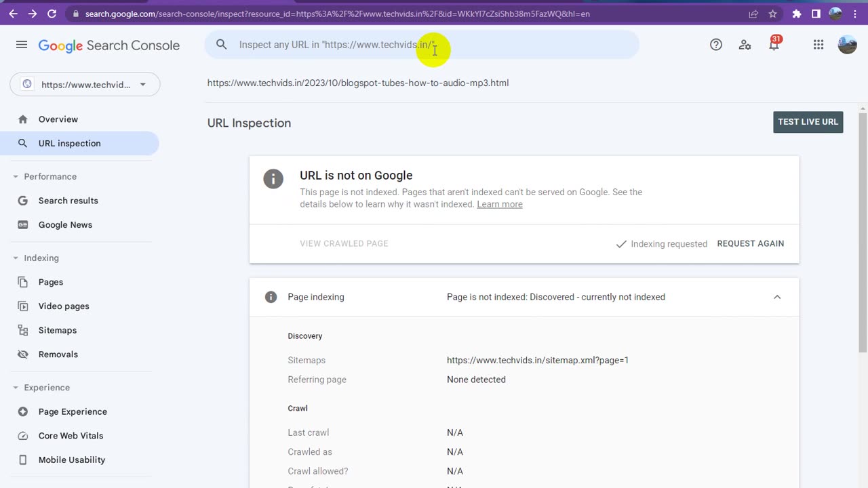This screenshot has height=488, width=868.
Task: Follow the Learn more link
Action: (500, 204)
